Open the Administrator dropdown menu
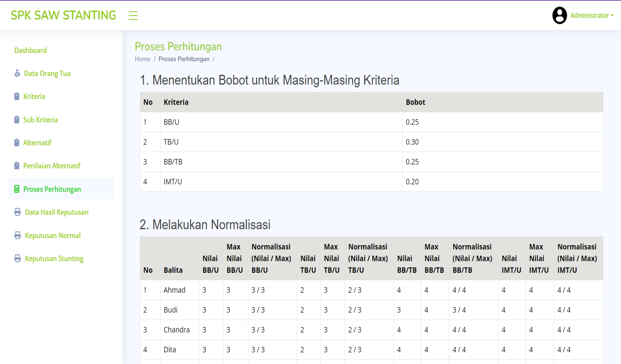 tap(592, 16)
